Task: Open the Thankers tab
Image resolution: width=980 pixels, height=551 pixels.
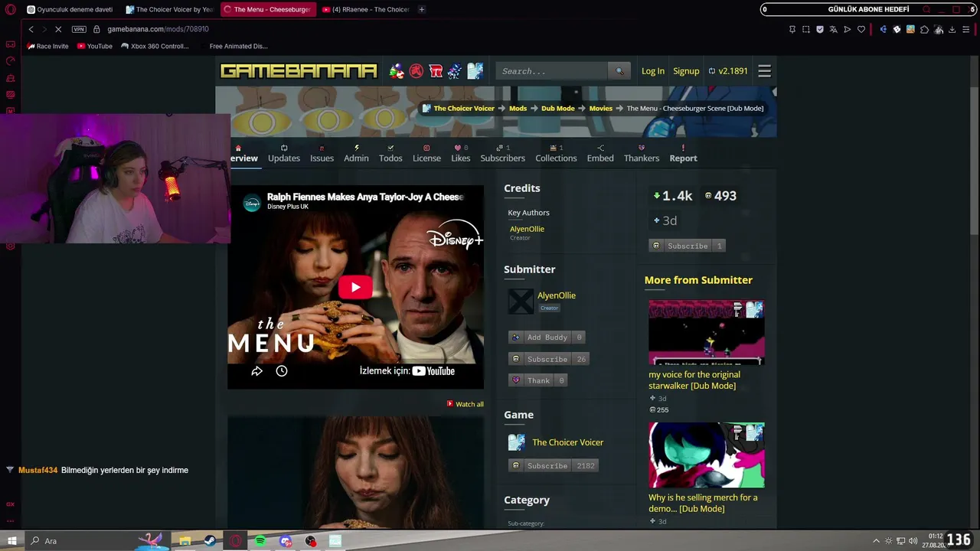Action: click(642, 153)
